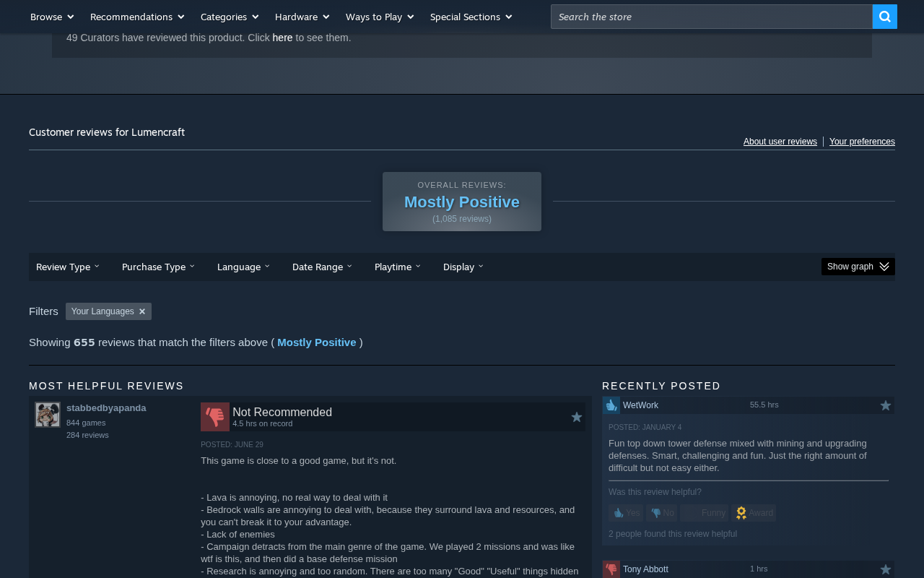Open About user reviews link

[780, 142]
